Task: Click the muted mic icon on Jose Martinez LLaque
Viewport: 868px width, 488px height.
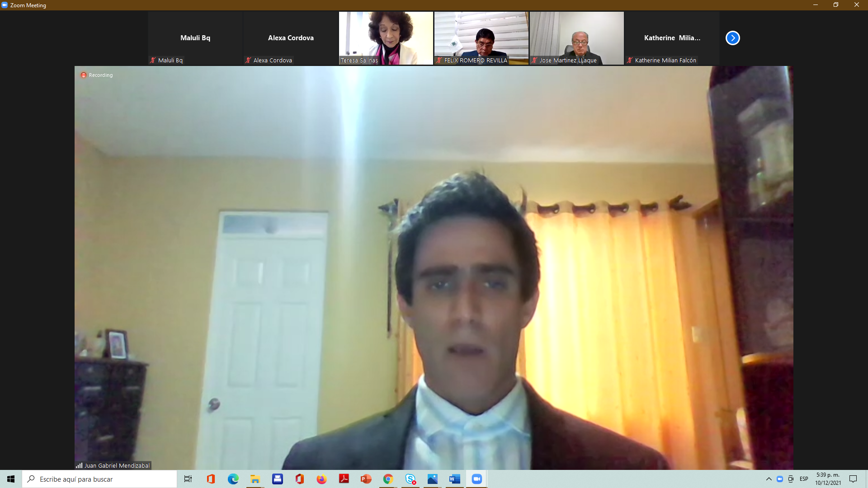Action: pyautogui.click(x=534, y=60)
